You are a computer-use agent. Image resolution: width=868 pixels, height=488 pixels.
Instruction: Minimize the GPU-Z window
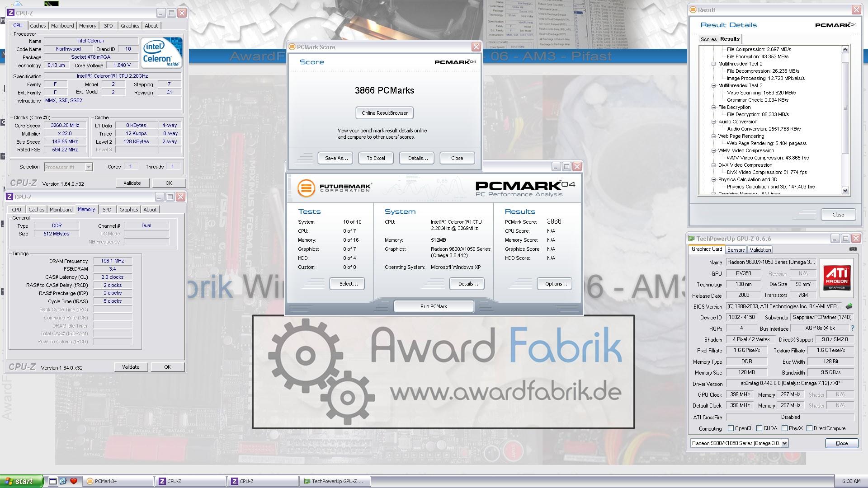point(835,239)
